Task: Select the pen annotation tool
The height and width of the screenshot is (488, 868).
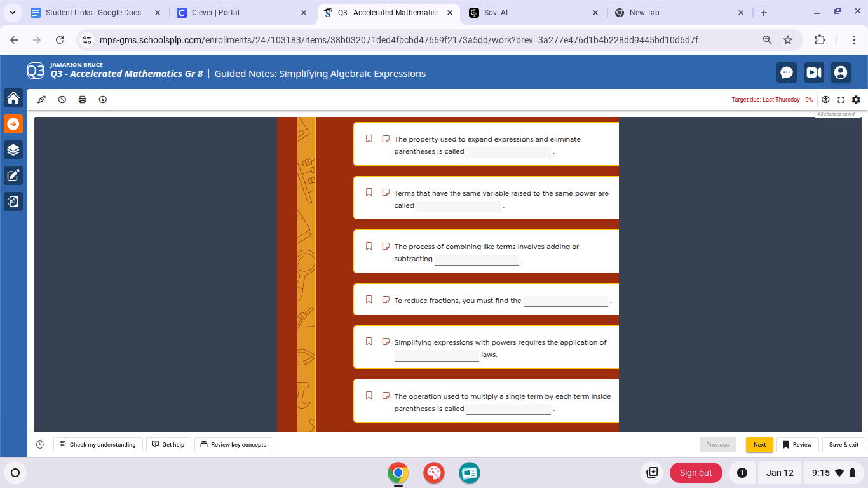Action: tap(42, 100)
